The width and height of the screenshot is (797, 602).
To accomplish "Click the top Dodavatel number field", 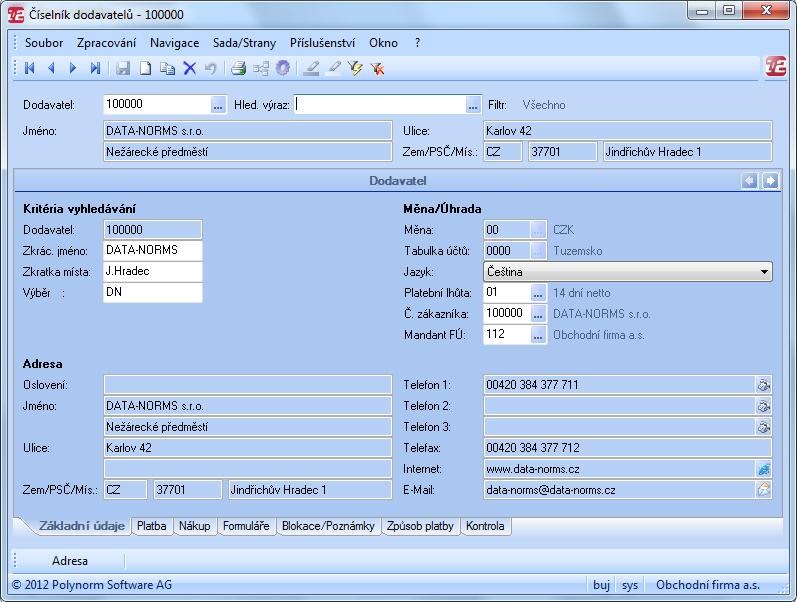I will [x=157, y=105].
